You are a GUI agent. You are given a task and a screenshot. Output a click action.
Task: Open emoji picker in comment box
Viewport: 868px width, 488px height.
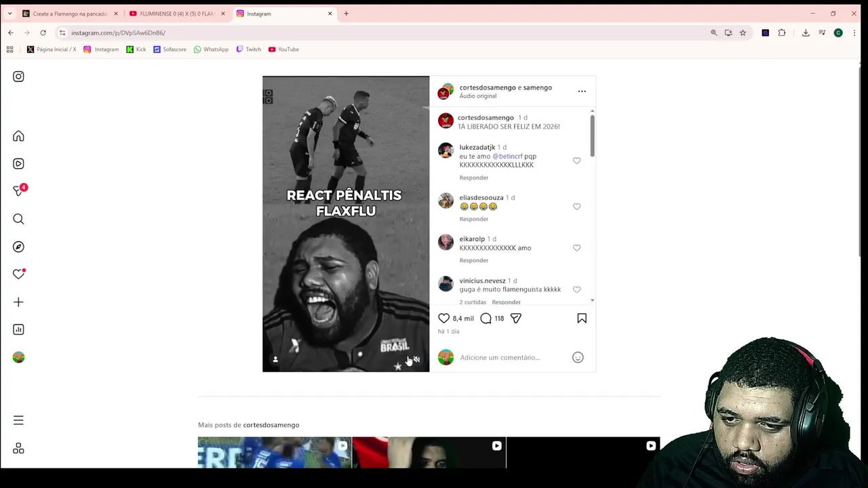point(578,357)
